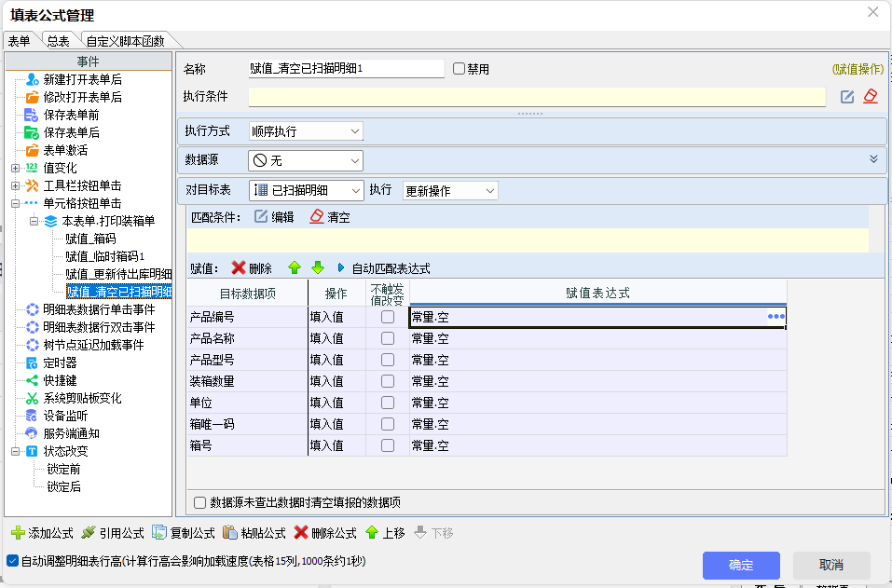Viewport: 892px width, 588px height.
Task: Click the 保存表单前 icon
Action: 31,115
